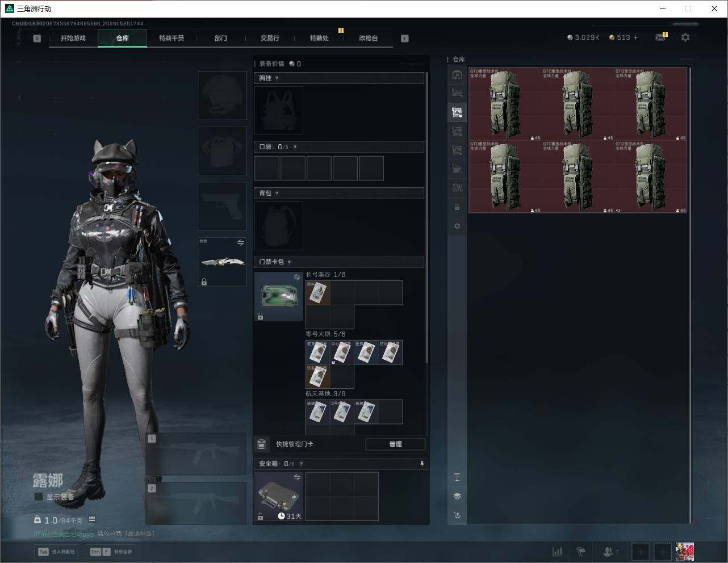This screenshot has height=563, width=728.
Task: Click the empty backpack slot
Action: click(279, 226)
